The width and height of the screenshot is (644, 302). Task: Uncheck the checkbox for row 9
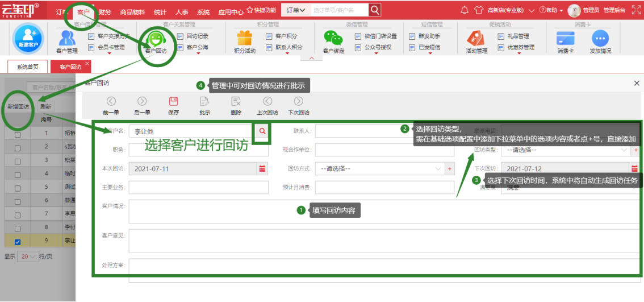[18, 242]
